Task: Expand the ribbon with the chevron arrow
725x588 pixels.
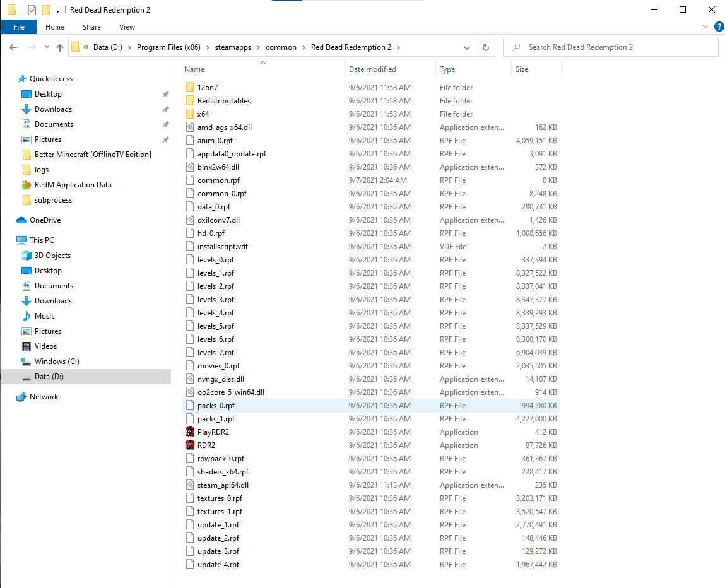Action: 705,26
